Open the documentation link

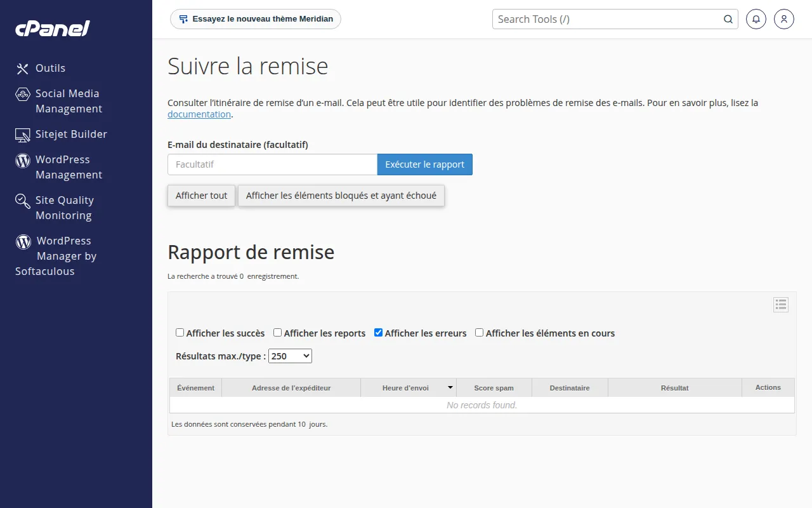coord(199,114)
